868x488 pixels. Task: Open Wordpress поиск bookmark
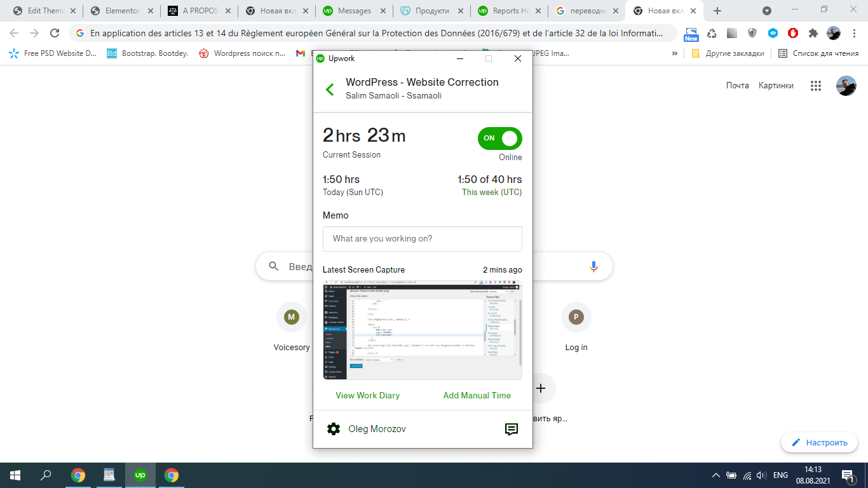[242, 53]
